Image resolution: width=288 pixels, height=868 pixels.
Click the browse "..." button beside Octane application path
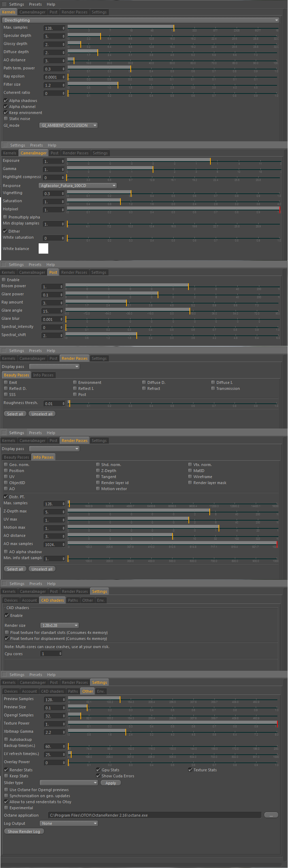click(x=271, y=815)
